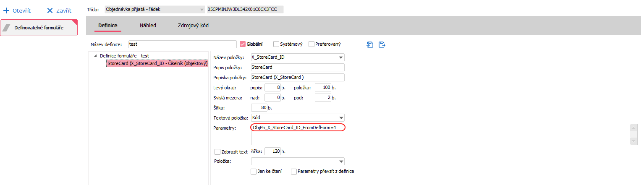
Task: Click the Zavřít X icon
Action: (x=50, y=10)
